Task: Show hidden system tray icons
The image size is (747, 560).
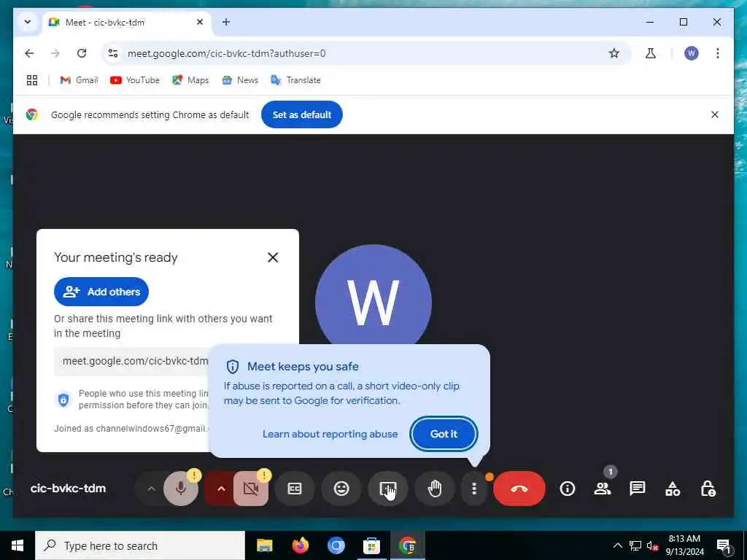Action: pyautogui.click(x=617, y=545)
